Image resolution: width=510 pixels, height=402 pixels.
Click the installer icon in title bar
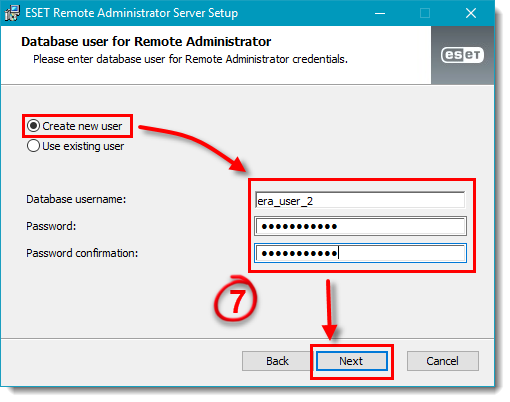pyautogui.click(x=12, y=13)
